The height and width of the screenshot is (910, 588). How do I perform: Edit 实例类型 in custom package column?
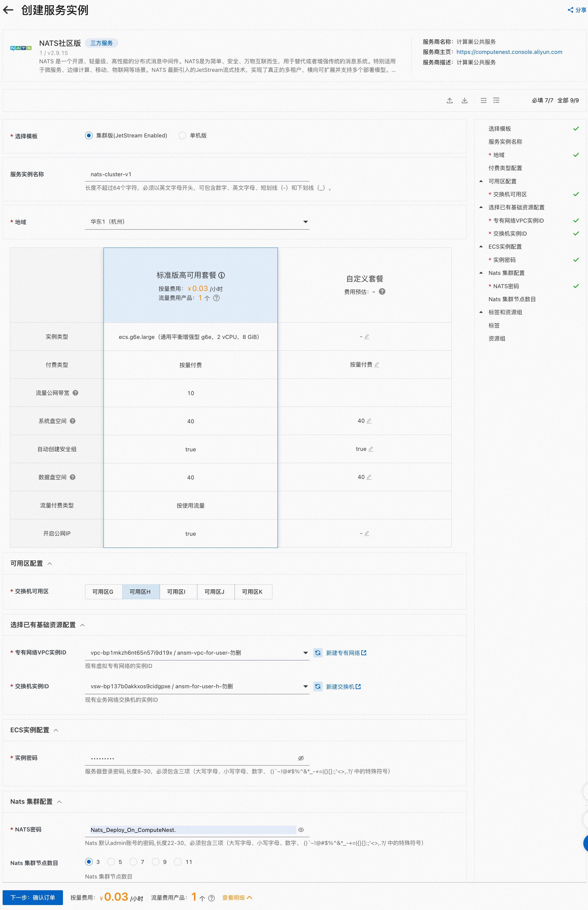point(367,336)
